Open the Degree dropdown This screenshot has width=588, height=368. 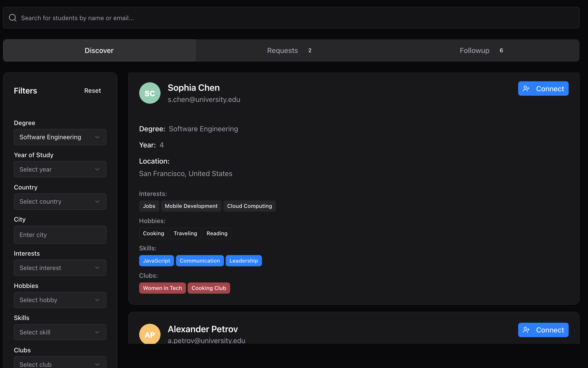click(60, 137)
